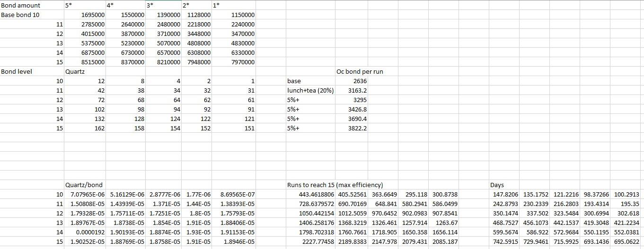The image size is (644, 249).
Task: Click the '3*' header cell
Action: click(163, 5)
